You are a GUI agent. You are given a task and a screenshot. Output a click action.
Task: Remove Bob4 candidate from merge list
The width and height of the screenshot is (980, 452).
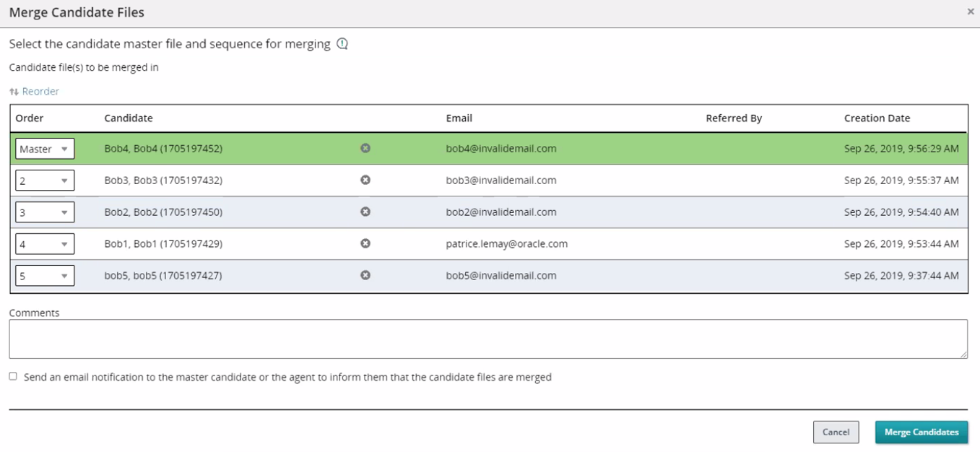(x=365, y=148)
